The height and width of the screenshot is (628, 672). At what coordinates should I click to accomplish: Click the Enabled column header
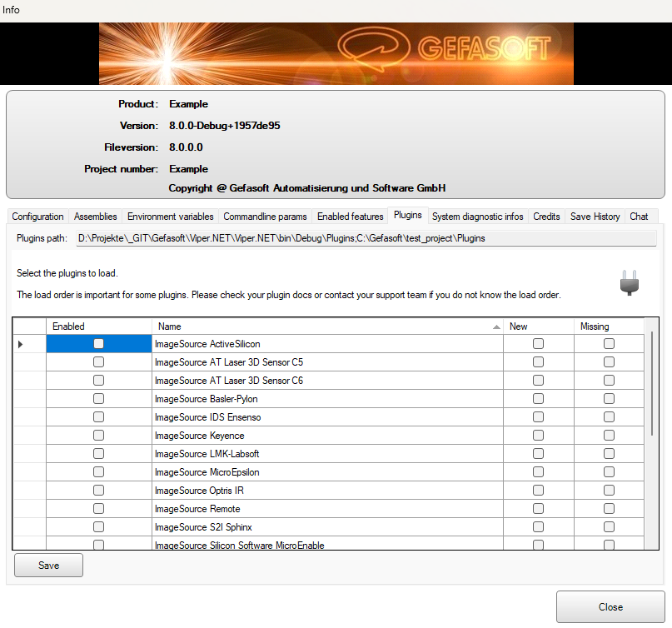click(99, 326)
